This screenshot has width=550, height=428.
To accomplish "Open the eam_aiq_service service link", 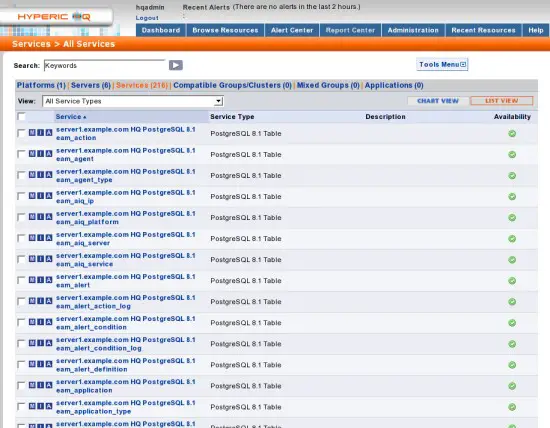I will pyautogui.click(x=126, y=260).
